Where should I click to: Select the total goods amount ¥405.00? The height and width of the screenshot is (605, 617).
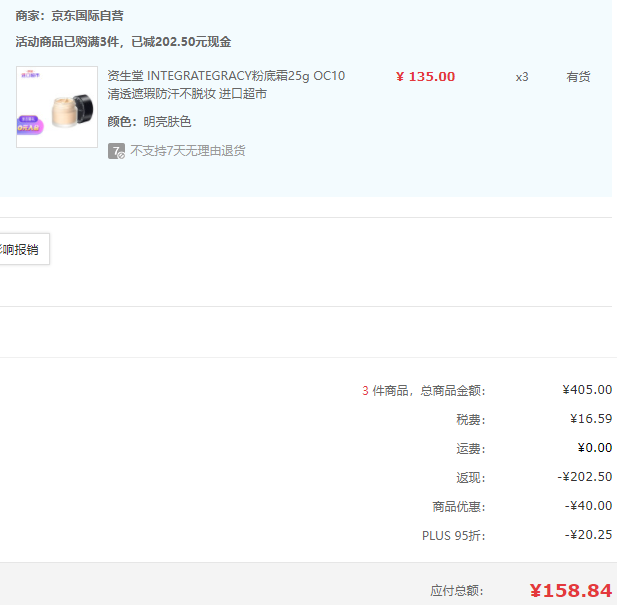click(587, 390)
